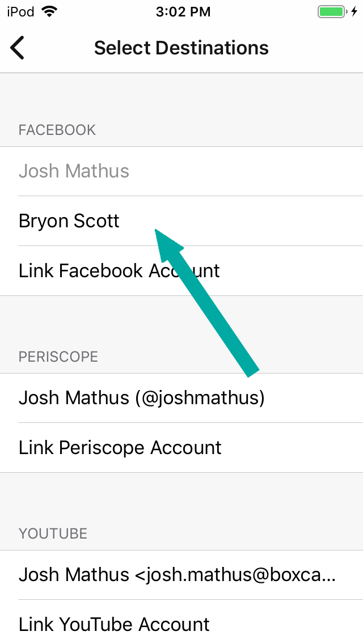Choose Josh Mathus YouTube email account
The width and height of the screenshot is (363, 644).
[x=177, y=575]
